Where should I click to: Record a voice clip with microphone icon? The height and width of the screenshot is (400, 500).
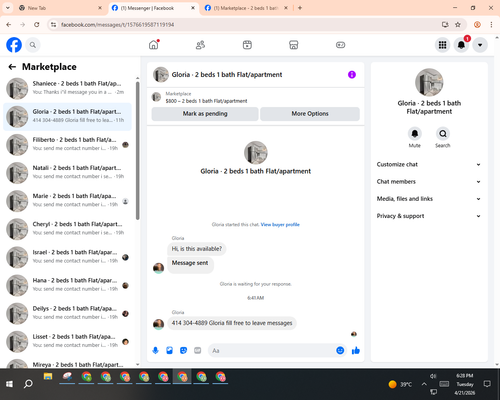[x=155, y=350]
